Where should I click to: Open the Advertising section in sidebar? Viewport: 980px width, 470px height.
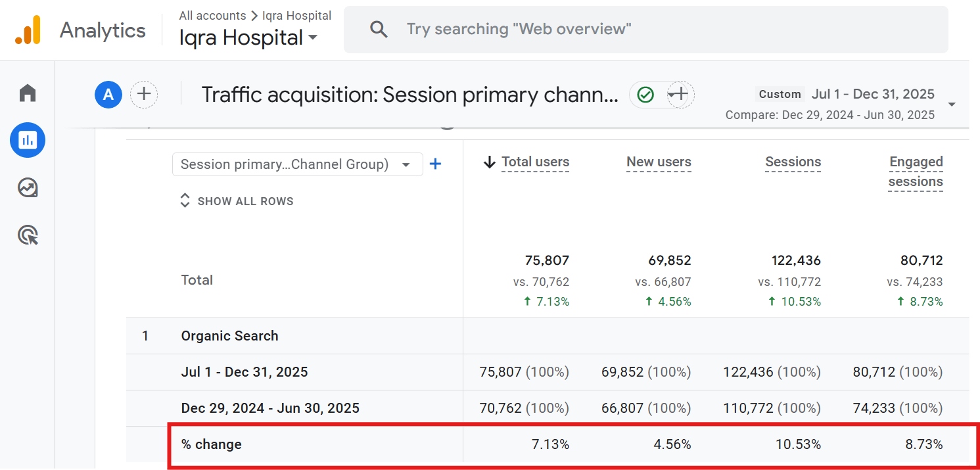(x=28, y=235)
